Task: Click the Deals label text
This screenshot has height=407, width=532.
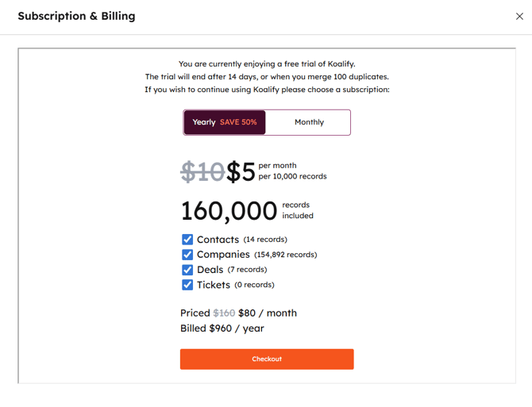Action: point(210,270)
